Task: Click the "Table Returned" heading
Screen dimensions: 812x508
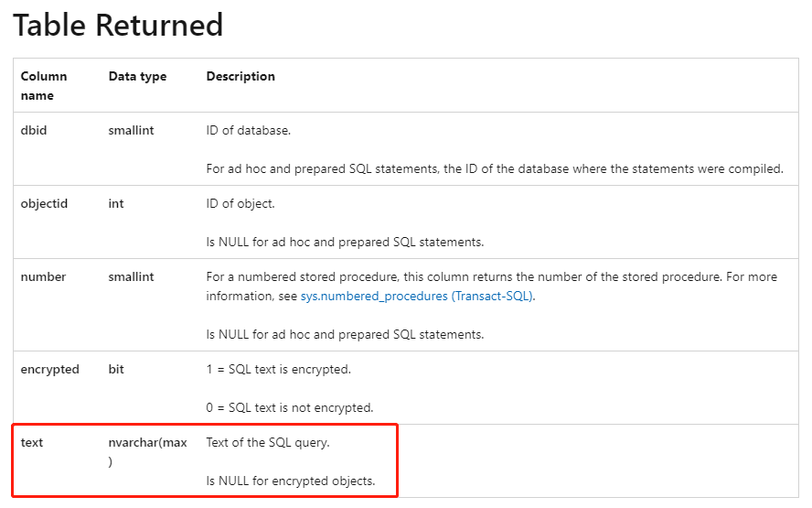Action: 118,25
